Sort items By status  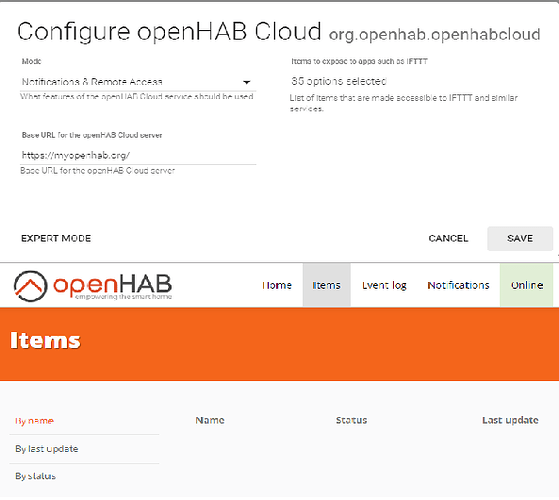35,476
